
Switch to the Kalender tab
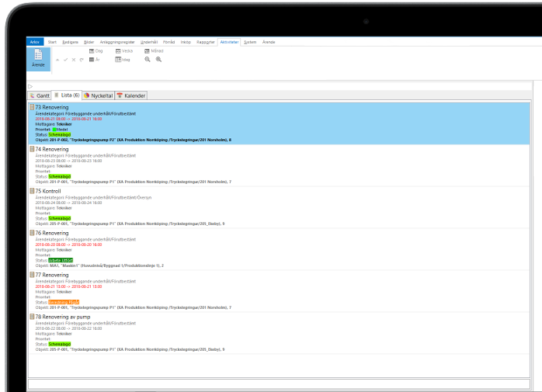[x=131, y=95]
